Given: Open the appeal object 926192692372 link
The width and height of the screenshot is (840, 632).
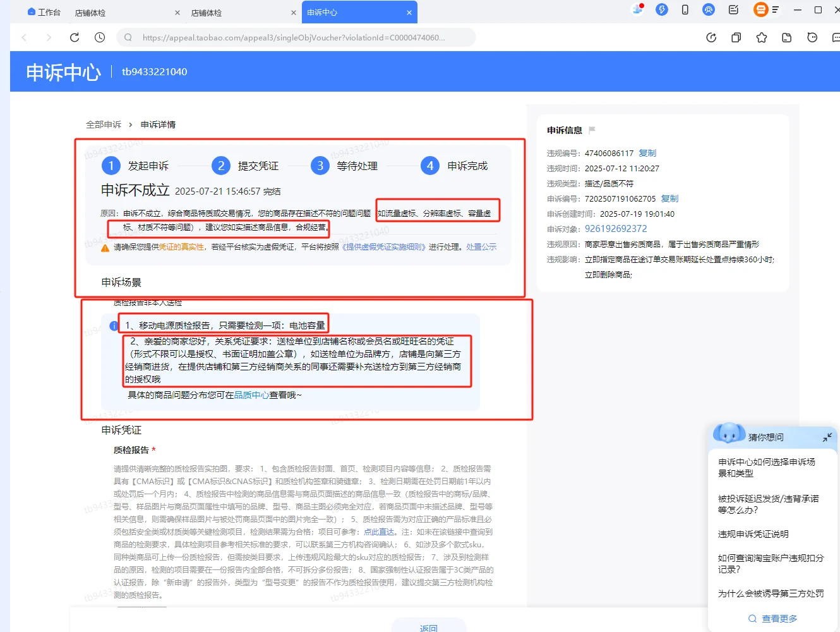Looking at the screenshot, I should (x=615, y=228).
